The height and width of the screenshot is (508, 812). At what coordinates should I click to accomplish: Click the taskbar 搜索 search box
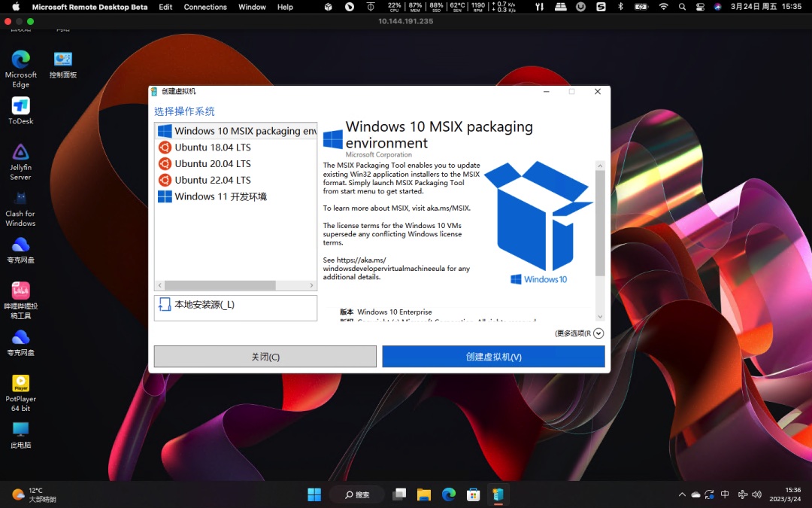tap(357, 494)
